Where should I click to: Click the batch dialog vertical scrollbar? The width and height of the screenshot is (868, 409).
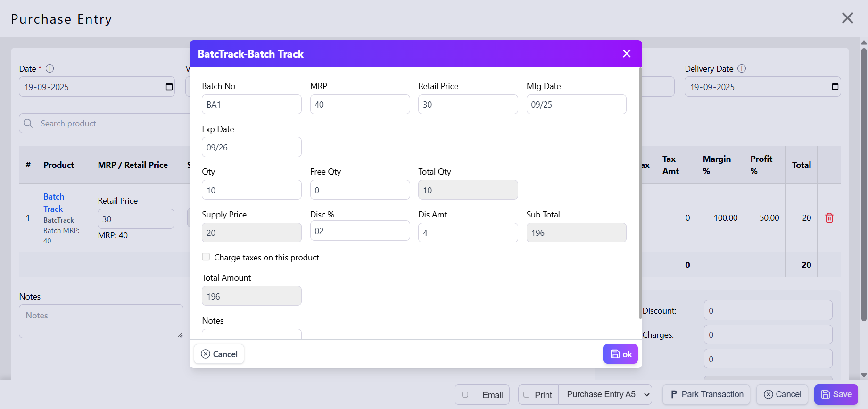click(640, 189)
